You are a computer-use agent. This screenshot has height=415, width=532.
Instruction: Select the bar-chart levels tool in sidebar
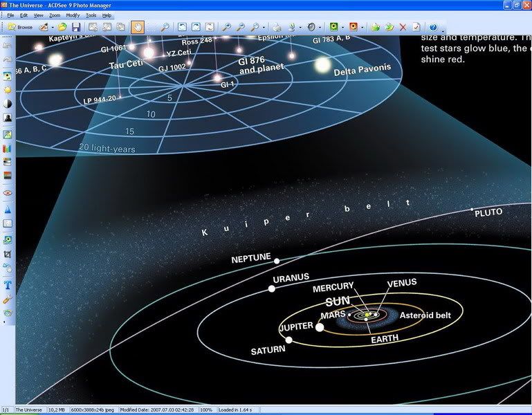click(8, 148)
